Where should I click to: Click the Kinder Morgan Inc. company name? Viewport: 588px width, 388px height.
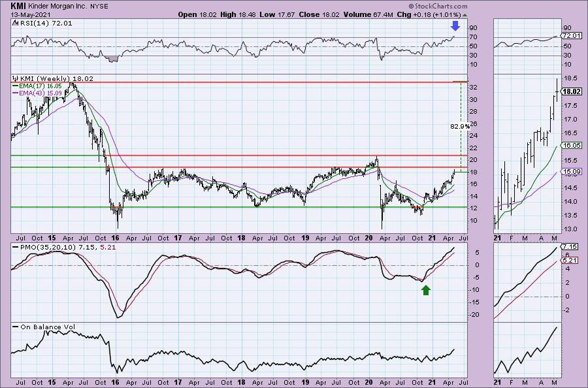pyautogui.click(x=57, y=7)
